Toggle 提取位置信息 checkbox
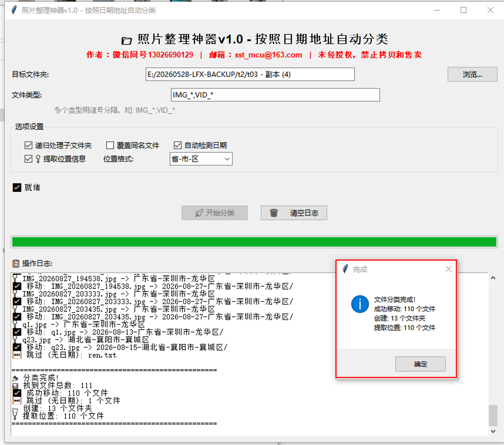This screenshot has width=504, height=445. click(x=28, y=159)
